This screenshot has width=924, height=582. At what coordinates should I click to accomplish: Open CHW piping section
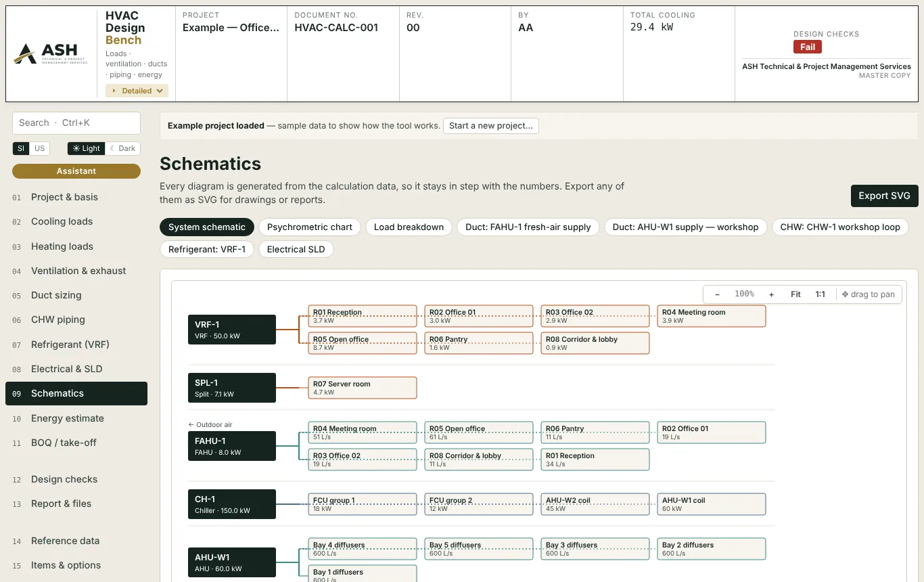coord(76,319)
